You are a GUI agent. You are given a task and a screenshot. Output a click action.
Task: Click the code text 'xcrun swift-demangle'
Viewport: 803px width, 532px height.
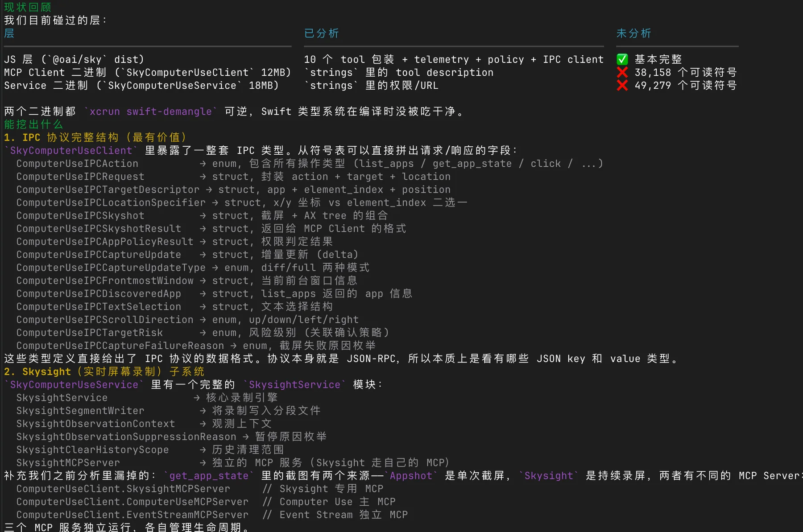[151, 111]
